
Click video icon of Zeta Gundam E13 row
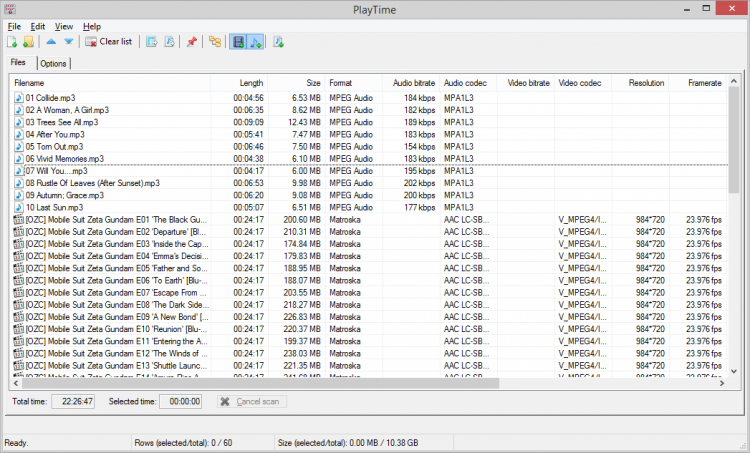(x=19, y=365)
